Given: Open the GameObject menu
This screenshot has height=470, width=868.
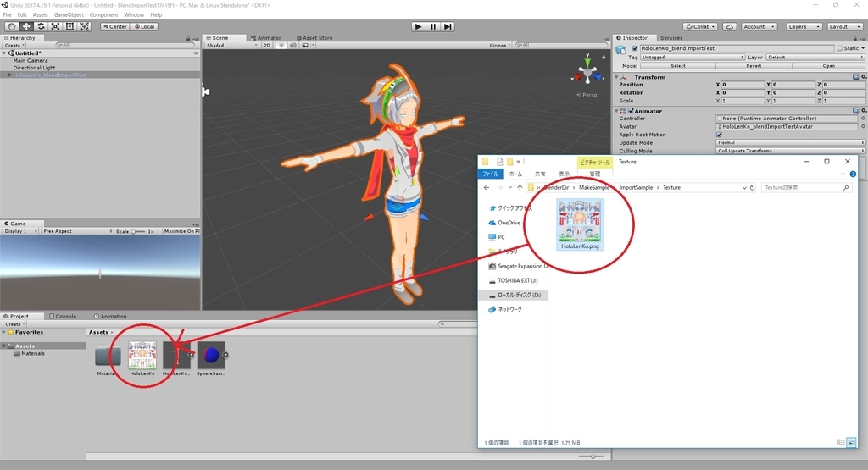Looking at the screenshot, I should (69, 15).
